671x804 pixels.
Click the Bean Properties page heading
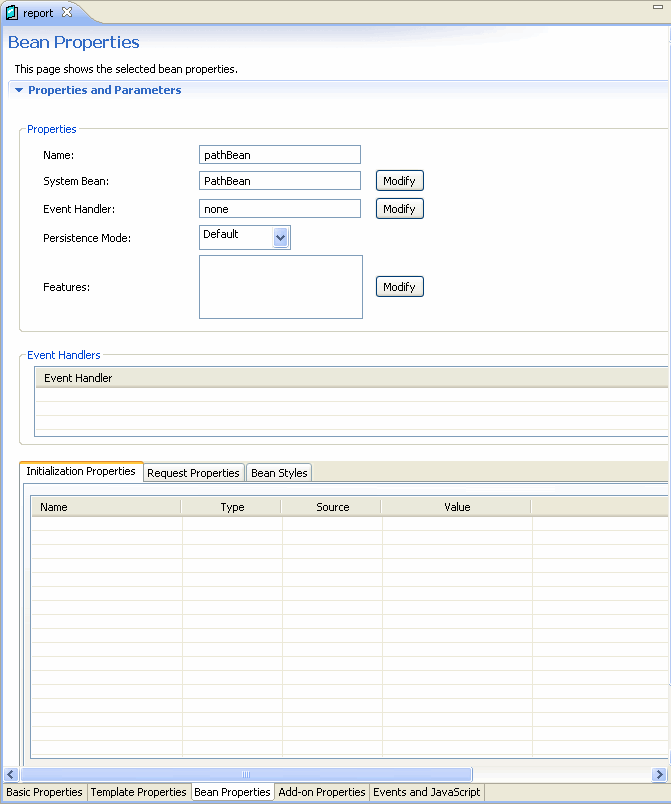[74, 42]
